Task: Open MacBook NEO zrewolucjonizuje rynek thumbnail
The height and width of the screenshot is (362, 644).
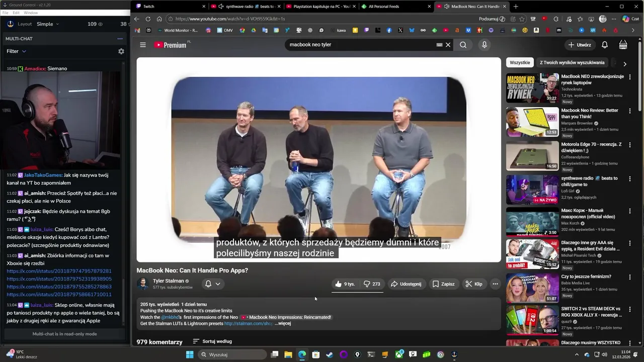Action: pos(532,87)
